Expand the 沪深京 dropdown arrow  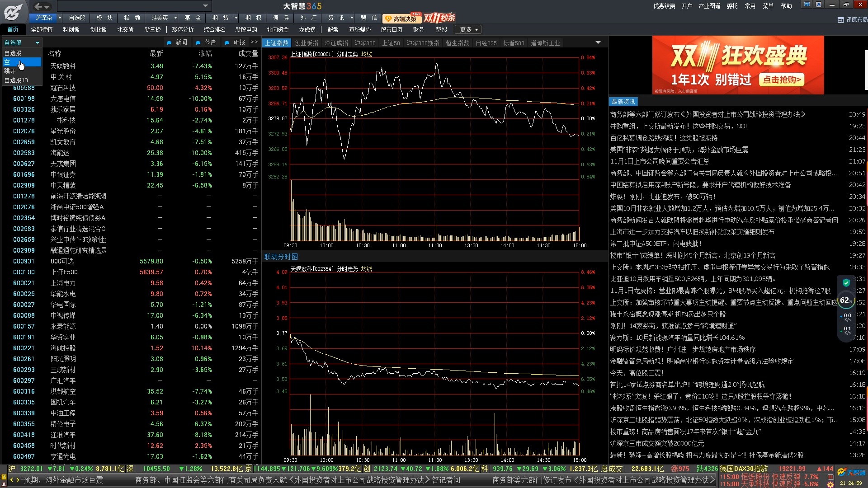click(60, 18)
